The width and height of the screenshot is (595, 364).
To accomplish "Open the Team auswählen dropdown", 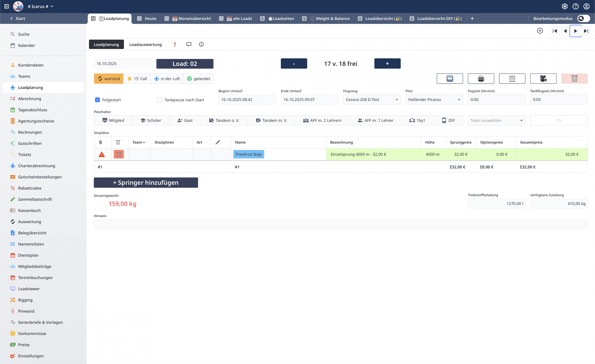I will [x=496, y=120].
